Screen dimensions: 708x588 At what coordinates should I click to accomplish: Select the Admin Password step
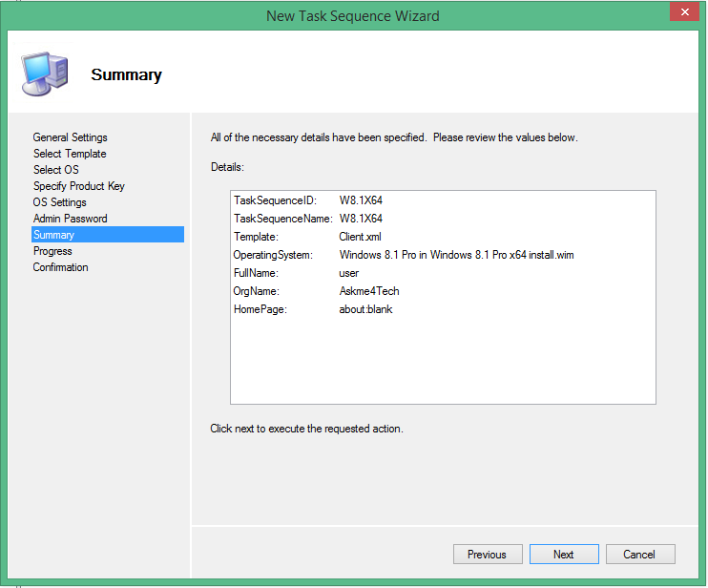pos(70,219)
